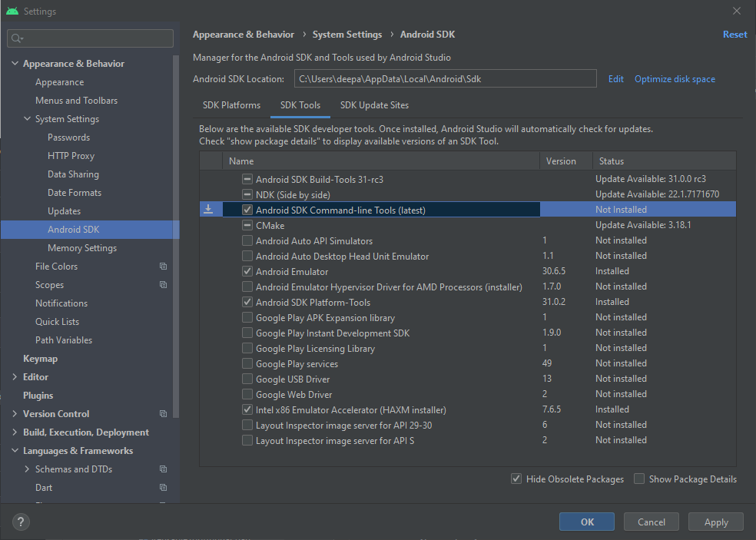
Task: Click the project-level icon next to File Colors
Action: pos(164,266)
